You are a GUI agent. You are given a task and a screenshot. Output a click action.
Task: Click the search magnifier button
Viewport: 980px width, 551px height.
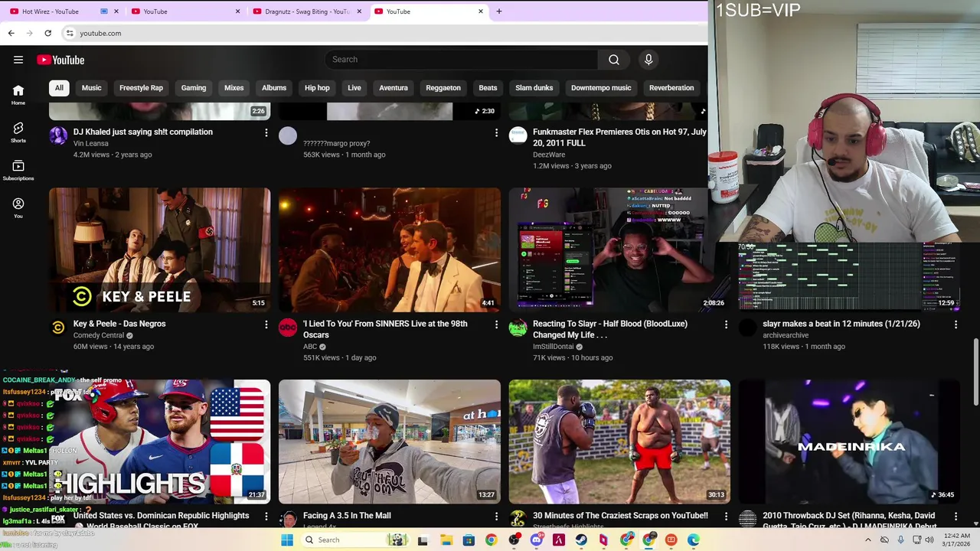point(614,60)
